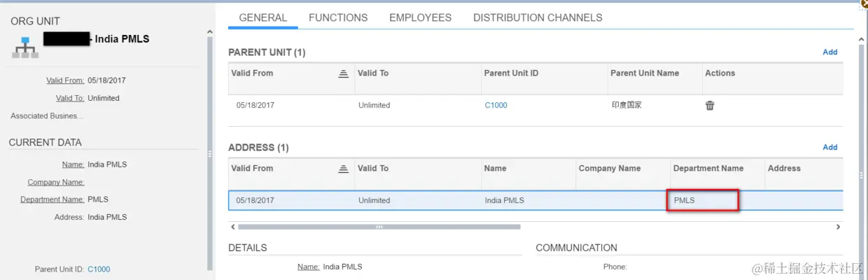868x280 pixels.
Task: Open Parent Unit ID C1000 in left panel
Action: [x=99, y=269]
